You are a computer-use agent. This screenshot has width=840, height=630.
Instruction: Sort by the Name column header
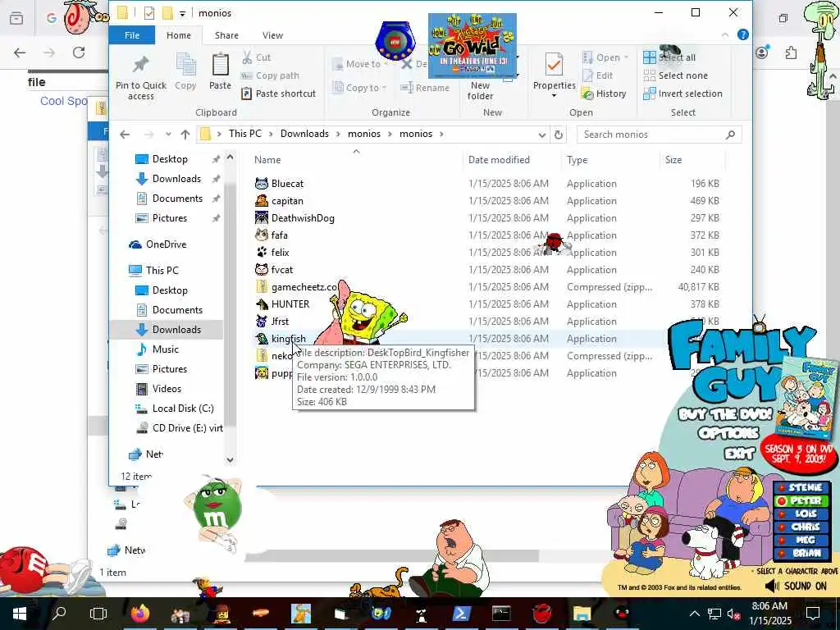[267, 160]
